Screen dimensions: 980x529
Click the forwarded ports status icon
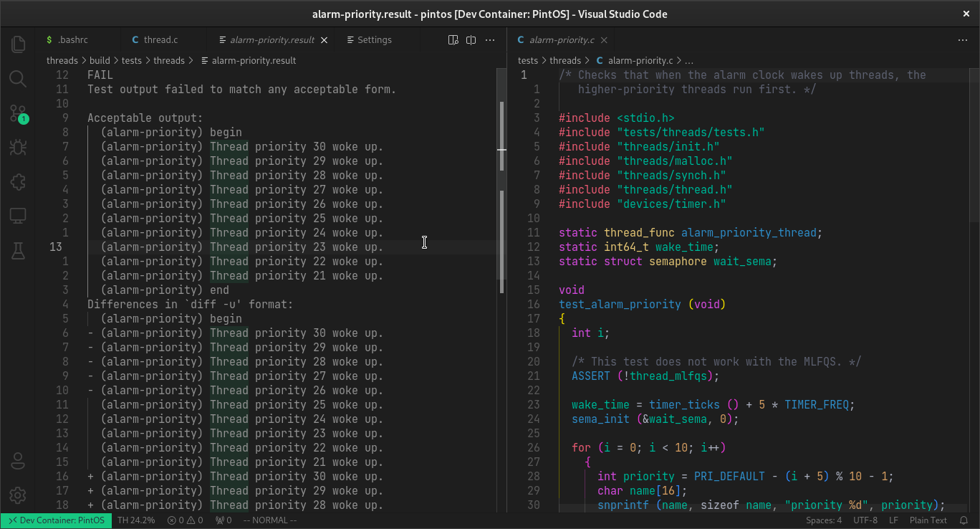(x=224, y=520)
